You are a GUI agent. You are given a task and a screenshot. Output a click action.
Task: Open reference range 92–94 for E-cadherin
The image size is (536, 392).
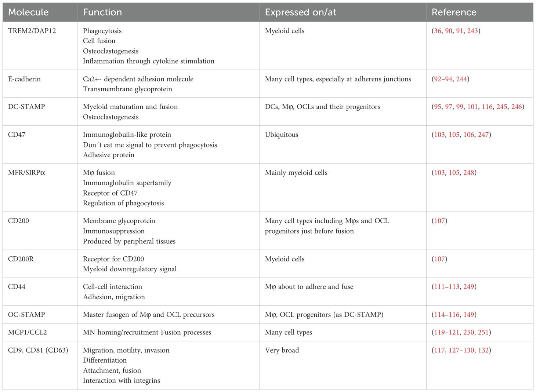(x=443, y=79)
